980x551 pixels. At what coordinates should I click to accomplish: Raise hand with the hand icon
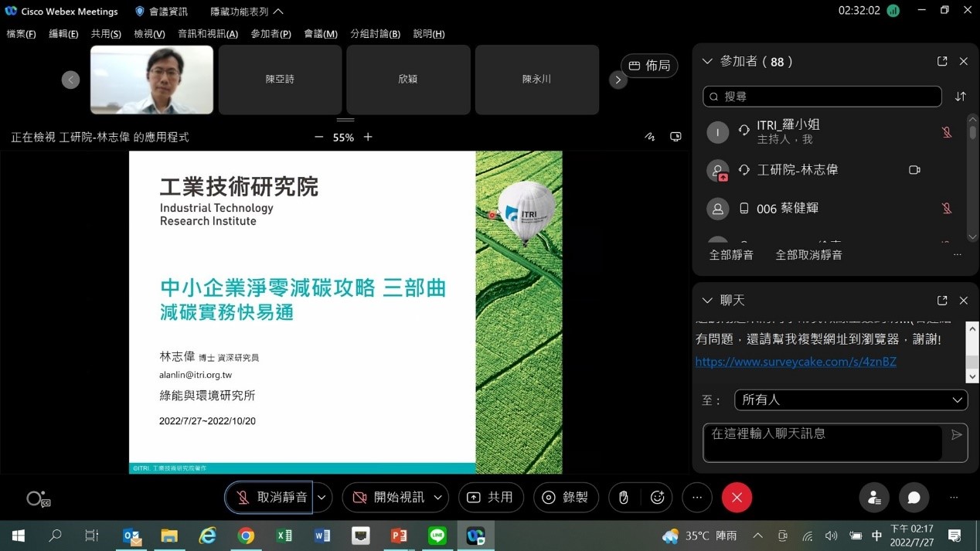[x=624, y=498]
